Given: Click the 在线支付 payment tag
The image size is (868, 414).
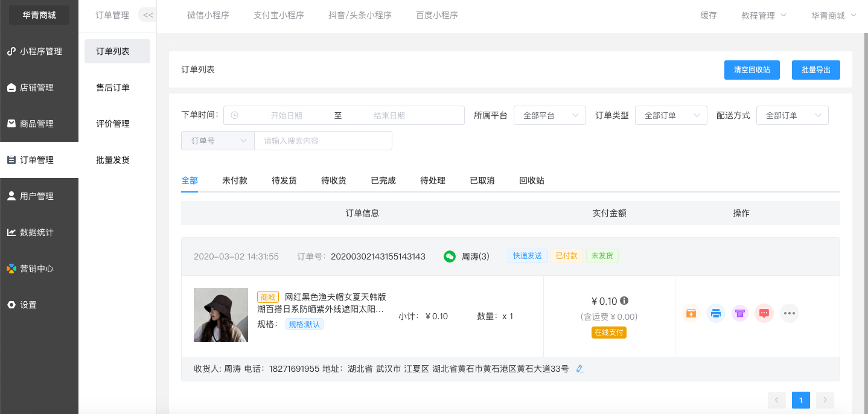Looking at the screenshot, I should click(609, 333).
